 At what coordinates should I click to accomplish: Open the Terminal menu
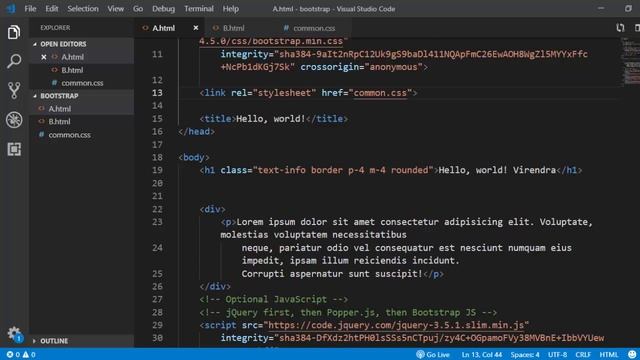[199, 9]
